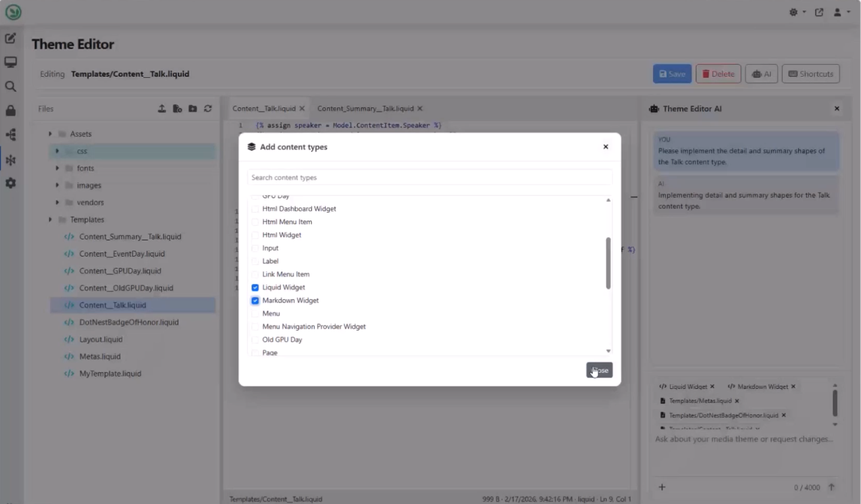Click the upload file icon in Files panel
Screen dimensions: 861x504
click(x=162, y=108)
